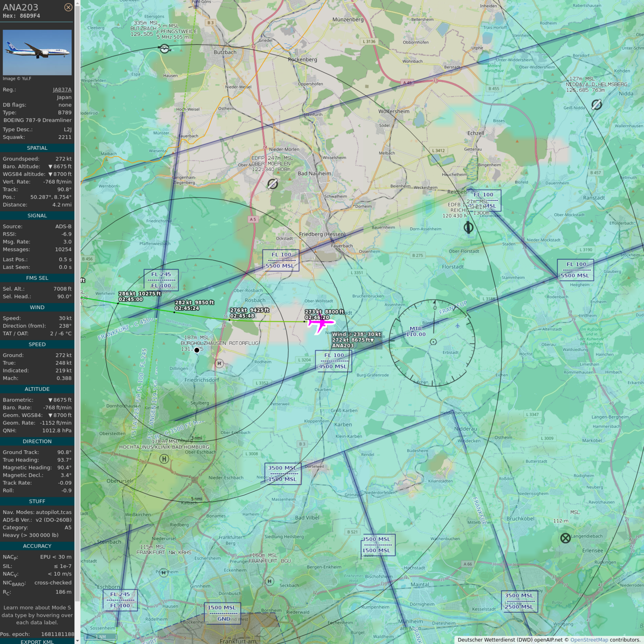This screenshot has height=644, width=644.
Task: Open the JA837A registration link
Action: coord(62,89)
